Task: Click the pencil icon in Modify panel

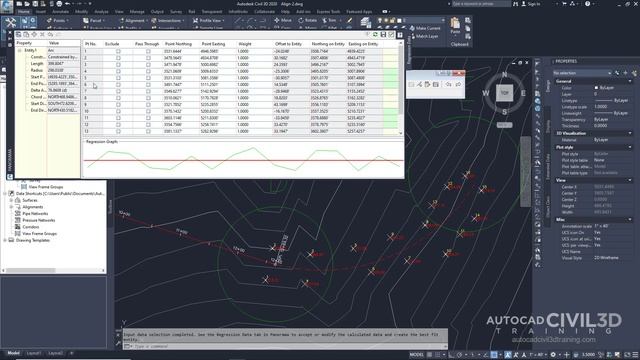Action: pyautogui.click(x=349, y=20)
